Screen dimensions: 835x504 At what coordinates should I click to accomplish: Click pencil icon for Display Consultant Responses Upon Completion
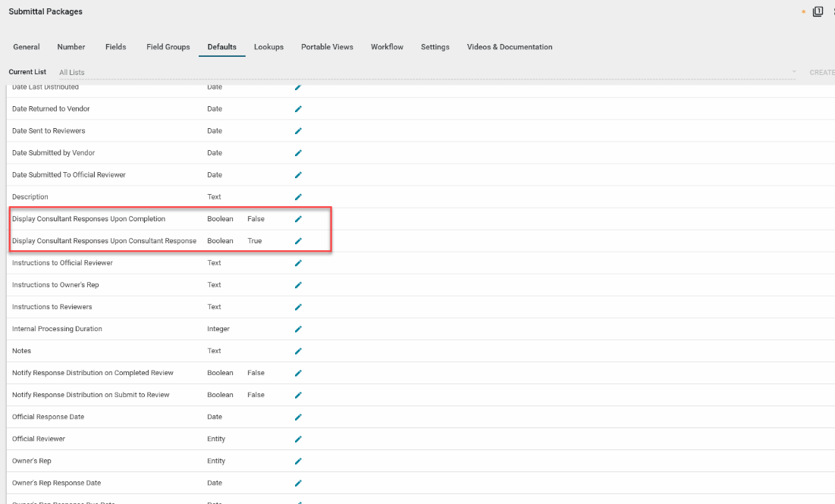[x=298, y=219]
